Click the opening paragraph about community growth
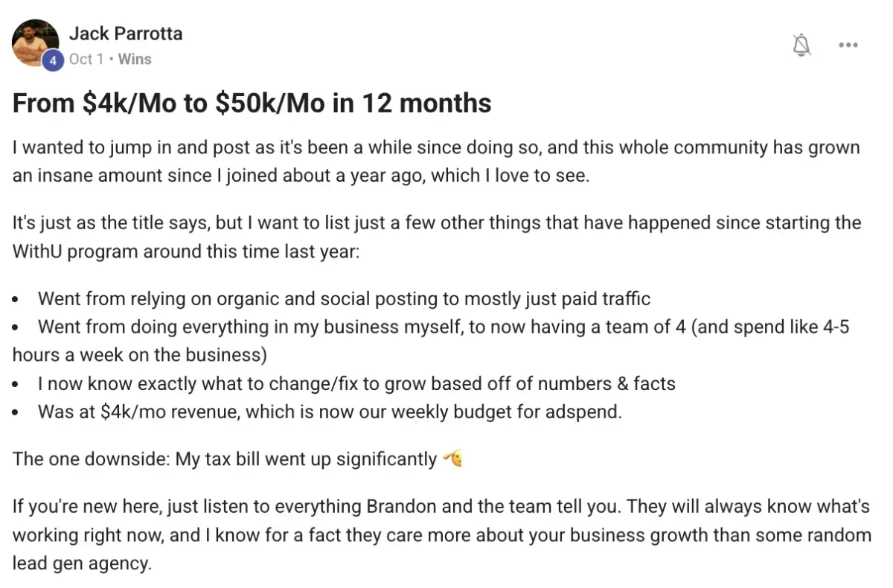This screenshot has height=588, width=893. tap(435, 162)
